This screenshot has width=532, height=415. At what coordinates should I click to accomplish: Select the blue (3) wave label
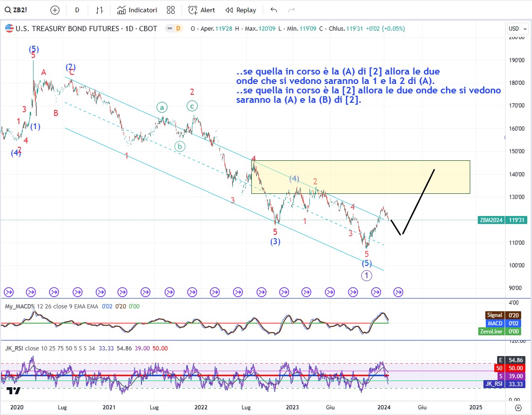click(275, 241)
